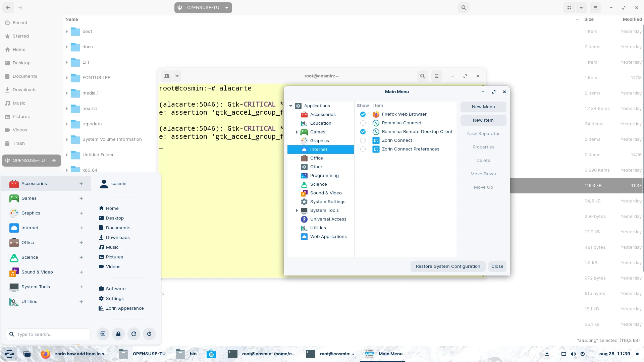Open the Internet submenu in Zorin menu

point(30,228)
